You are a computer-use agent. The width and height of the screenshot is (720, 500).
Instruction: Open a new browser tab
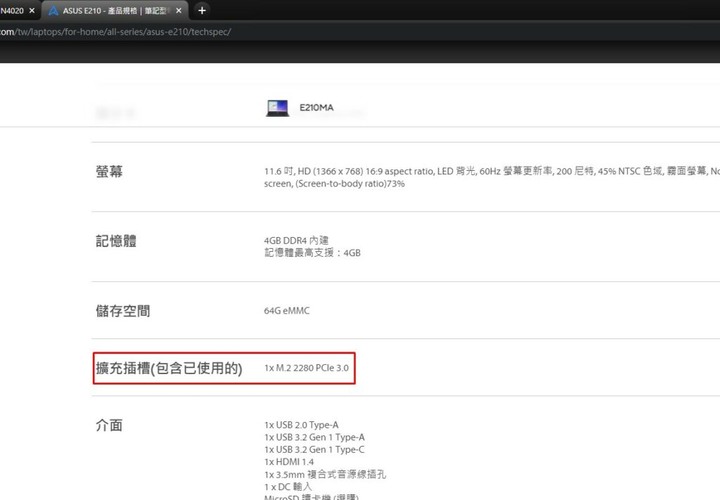pyautogui.click(x=202, y=10)
